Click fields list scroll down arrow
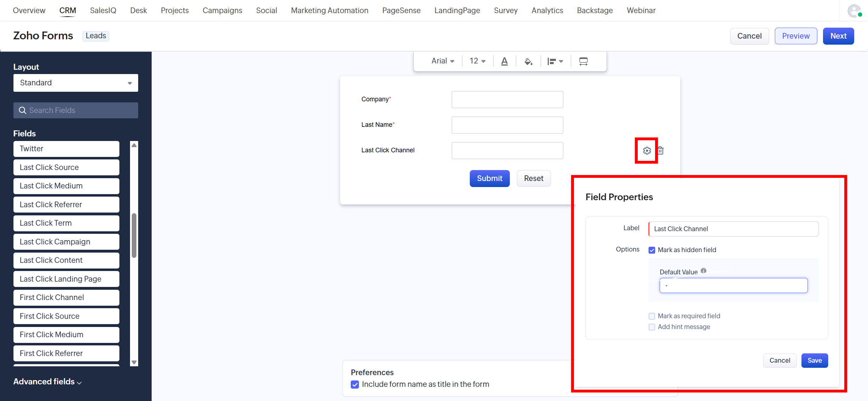The height and width of the screenshot is (401, 868). click(134, 362)
